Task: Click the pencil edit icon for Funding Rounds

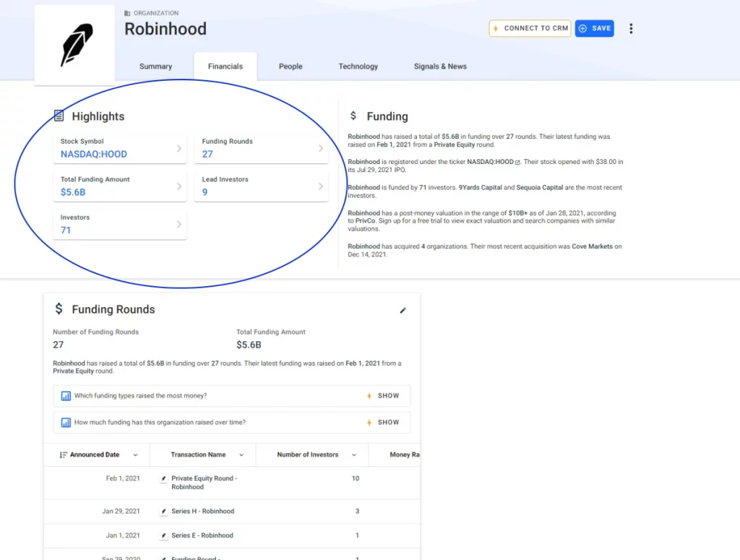Action: (x=403, y=311)
